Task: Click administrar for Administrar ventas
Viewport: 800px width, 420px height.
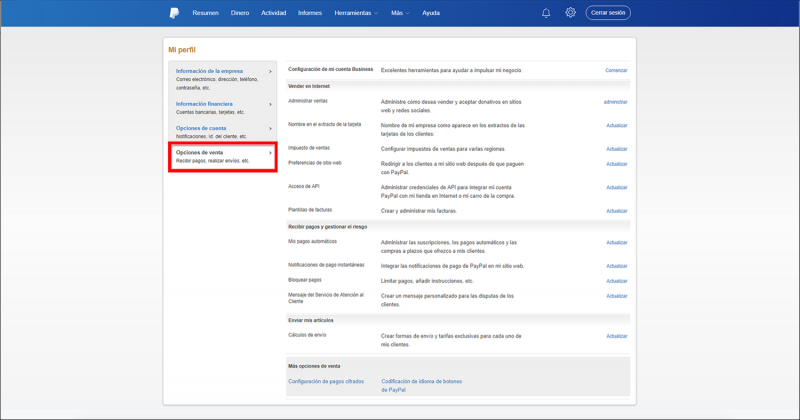Action: click(615, 102)
